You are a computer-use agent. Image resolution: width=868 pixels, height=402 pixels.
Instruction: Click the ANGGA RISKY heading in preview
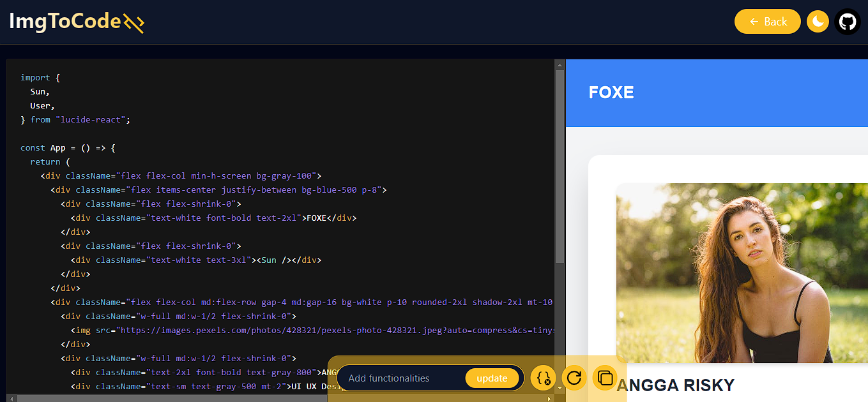tap(675, 385)
